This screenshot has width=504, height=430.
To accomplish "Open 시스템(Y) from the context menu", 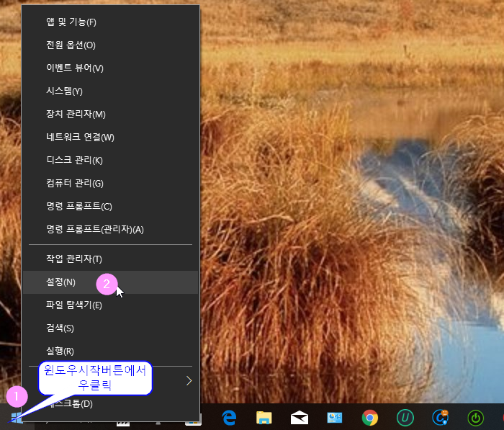I will (x=110, y=91).
